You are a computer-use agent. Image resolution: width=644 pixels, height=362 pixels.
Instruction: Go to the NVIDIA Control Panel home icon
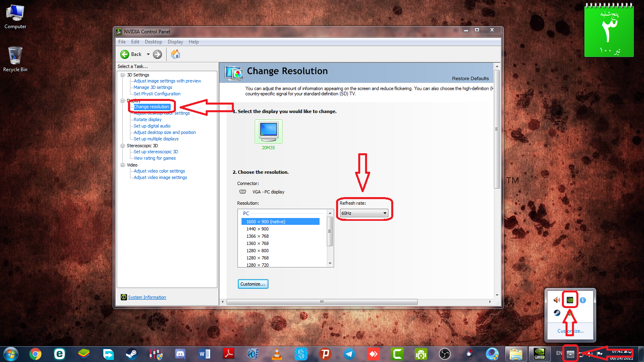pyautogui.click(x=175, y=54)
